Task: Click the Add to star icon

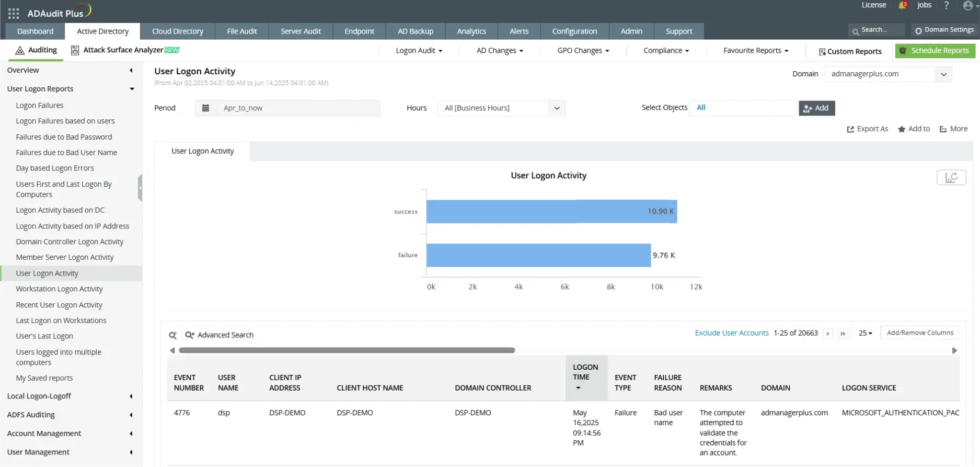Action: [x=902, y=129]
